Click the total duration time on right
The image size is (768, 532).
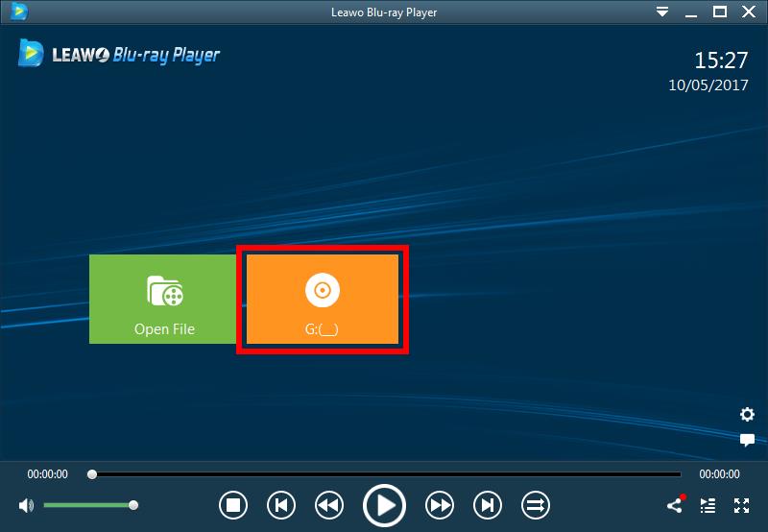[719, 474]
